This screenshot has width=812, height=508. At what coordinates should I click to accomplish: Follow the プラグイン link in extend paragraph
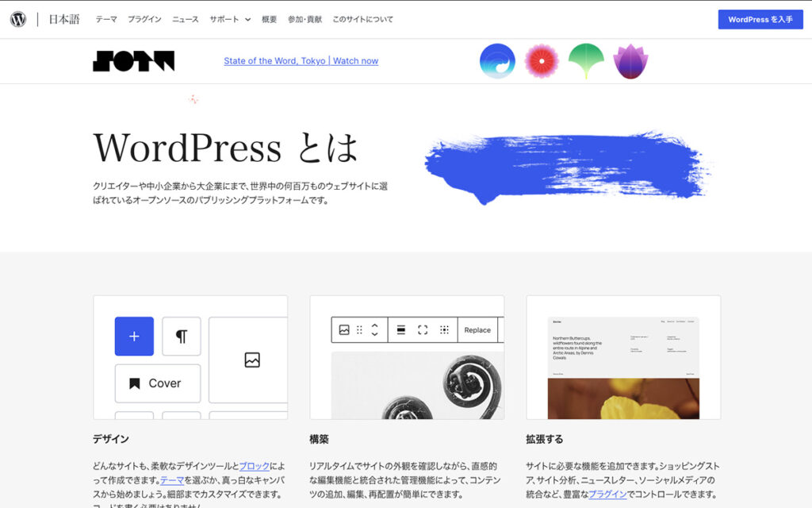click(607, 494)
